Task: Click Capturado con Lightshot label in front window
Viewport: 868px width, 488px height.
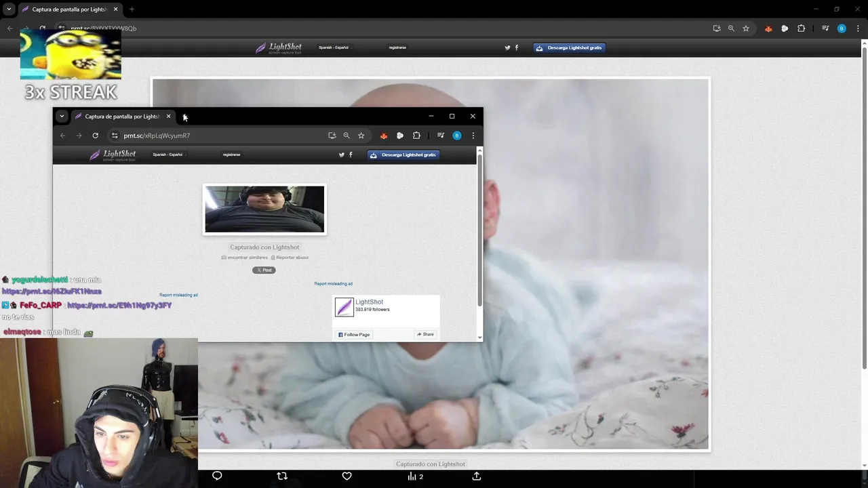Action: tap(264, 247)
